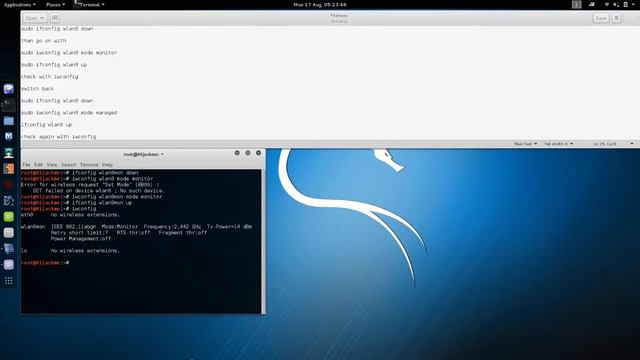Click the 'check with iwconfig' line in gedit
Viewport: 640px width, 360px height.
click(x=49, y=76)
